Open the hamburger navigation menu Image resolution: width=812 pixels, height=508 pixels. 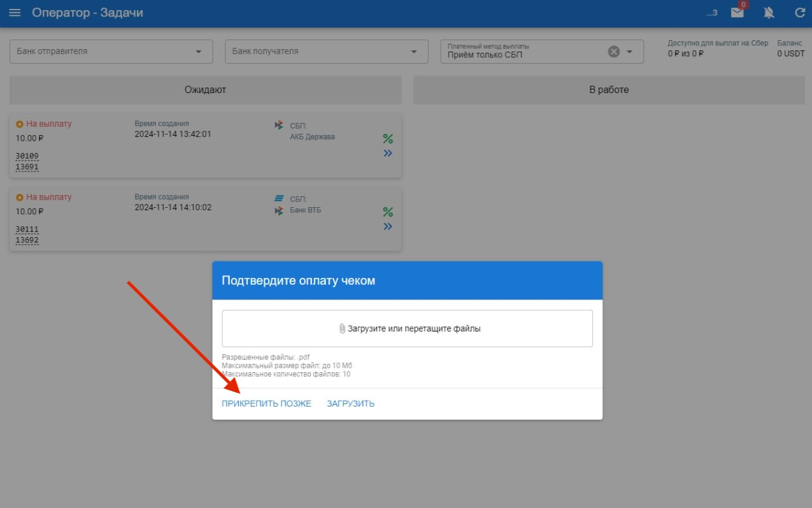(x=15, y=13)
